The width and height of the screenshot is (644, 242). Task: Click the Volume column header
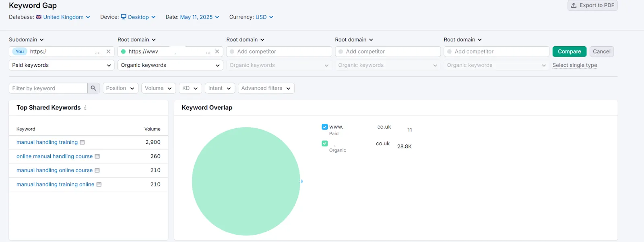(x=153, y=129)
